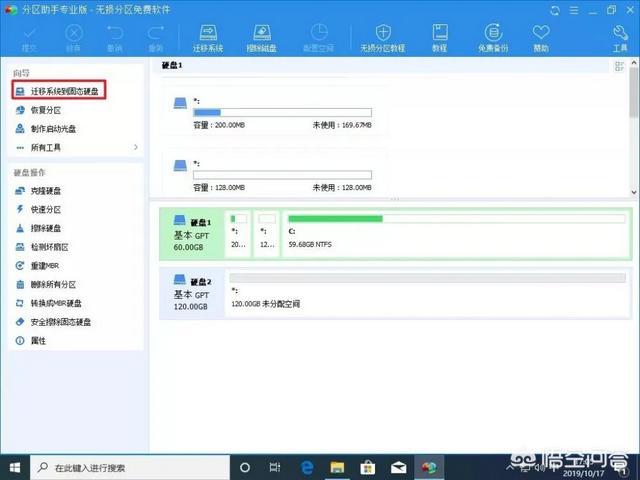Open the Mail app from the taskbar
Viewport: 640px width, 480px height.
click(398, 467)
